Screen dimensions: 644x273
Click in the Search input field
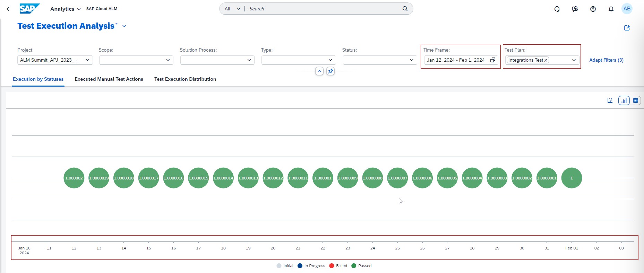(x=323, y=9)
